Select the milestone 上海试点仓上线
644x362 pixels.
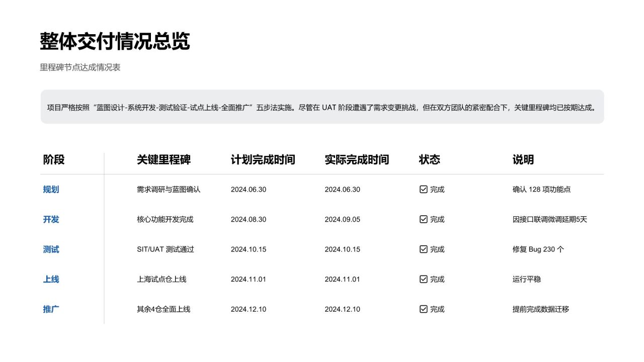162,279
